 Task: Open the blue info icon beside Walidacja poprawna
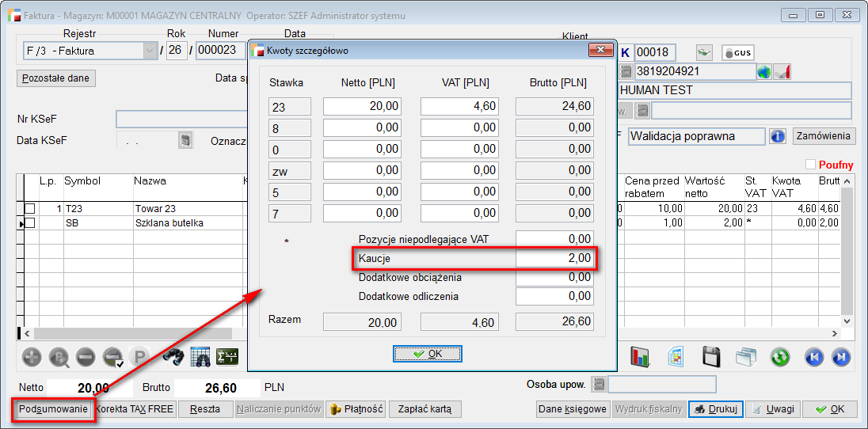(x=778, y=136)
